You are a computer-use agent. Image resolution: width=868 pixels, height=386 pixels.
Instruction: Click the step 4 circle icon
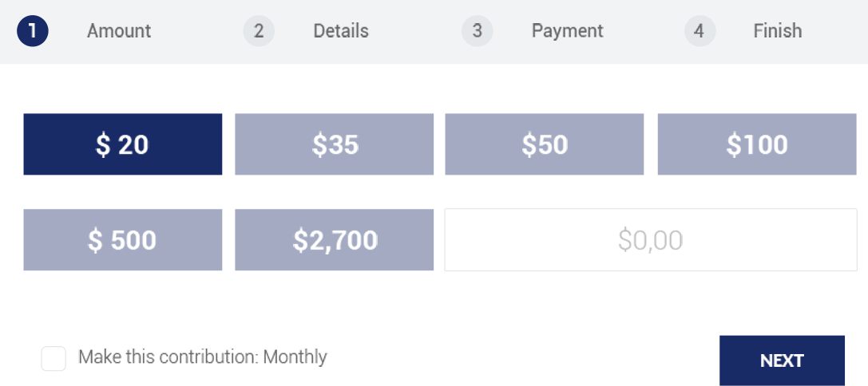tap(700, 31)
